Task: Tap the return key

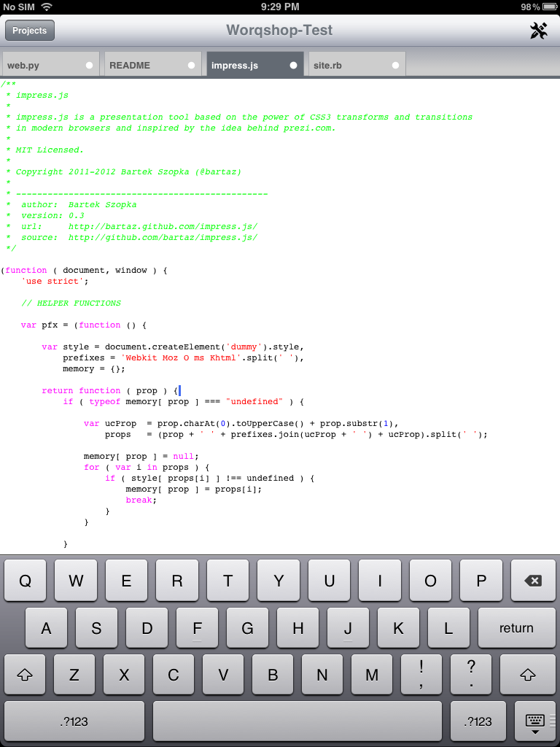Action: pos(516,628)
